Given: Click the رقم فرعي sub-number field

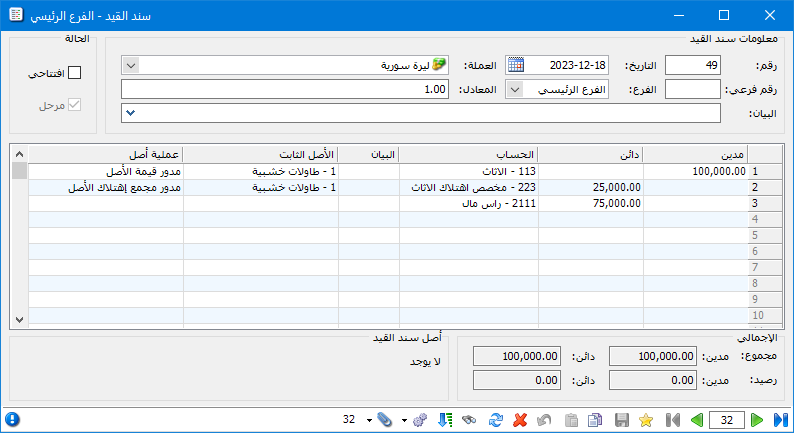Looking at the screenshot, I should click(x=693, y=89).
